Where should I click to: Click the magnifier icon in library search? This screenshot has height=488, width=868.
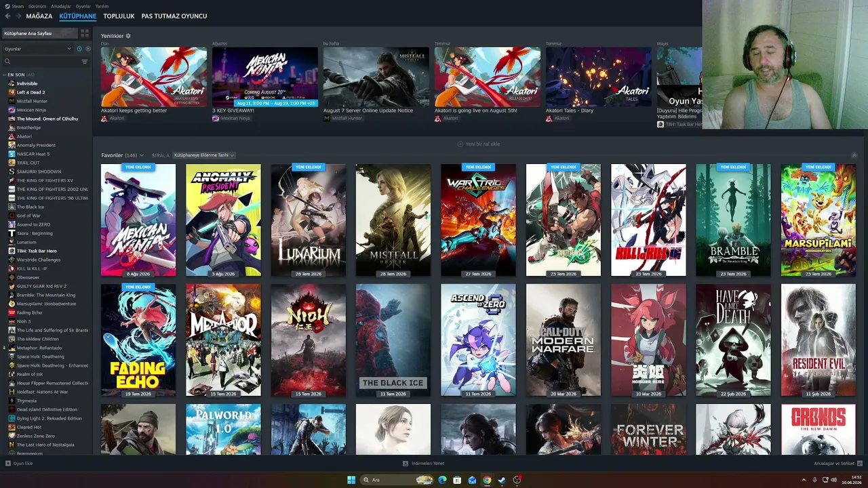(7, 62)
